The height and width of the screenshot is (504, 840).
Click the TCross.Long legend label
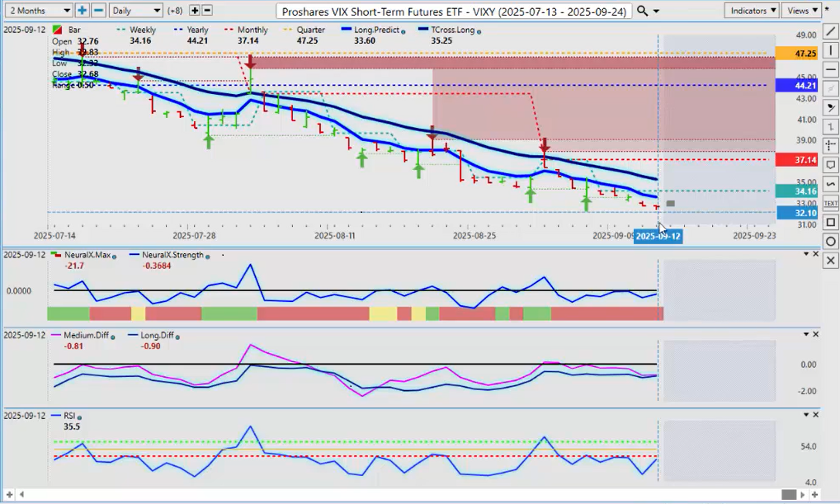coord(453,30)
